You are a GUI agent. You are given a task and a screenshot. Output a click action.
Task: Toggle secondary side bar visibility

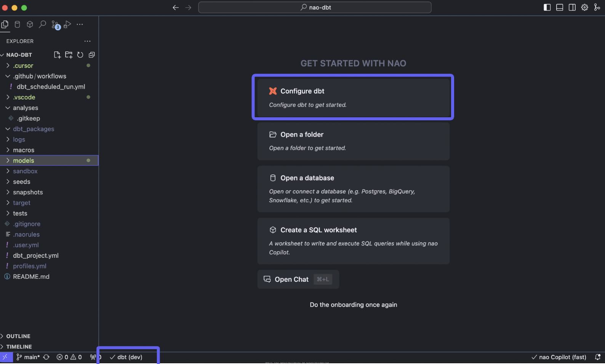572,7
